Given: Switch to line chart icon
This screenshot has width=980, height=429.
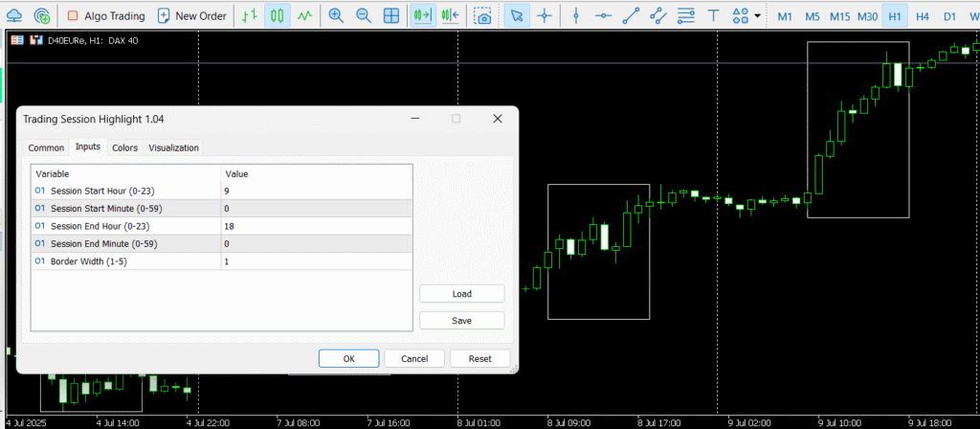Looking at the screenshot, I should click(x=304, y=16).
